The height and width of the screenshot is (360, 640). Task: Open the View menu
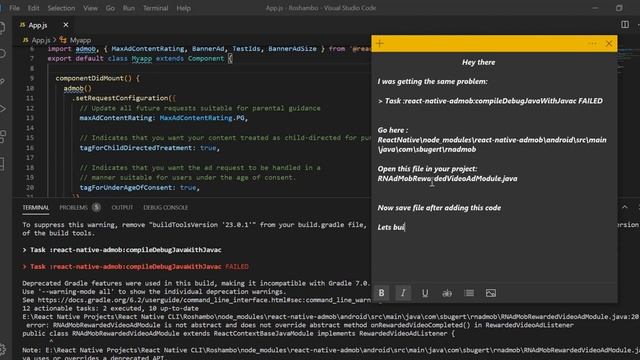(90, 8)
